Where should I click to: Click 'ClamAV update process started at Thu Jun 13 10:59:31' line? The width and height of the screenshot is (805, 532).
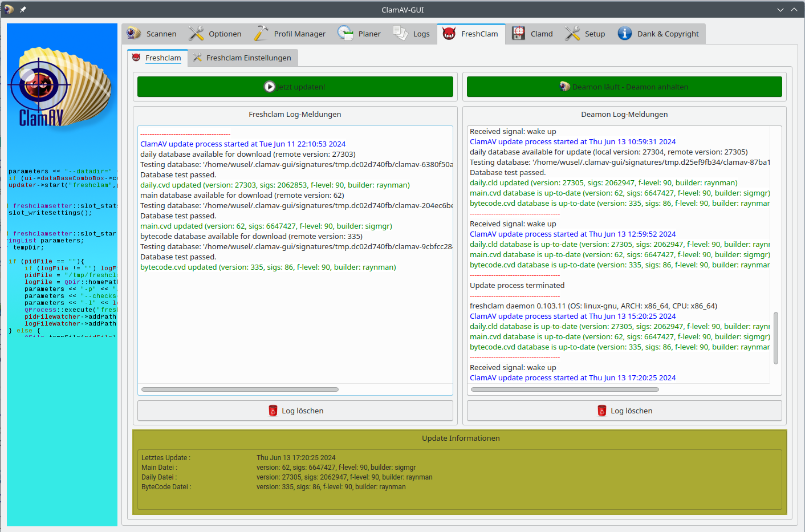pyautogui.click(x=573, y=141)
